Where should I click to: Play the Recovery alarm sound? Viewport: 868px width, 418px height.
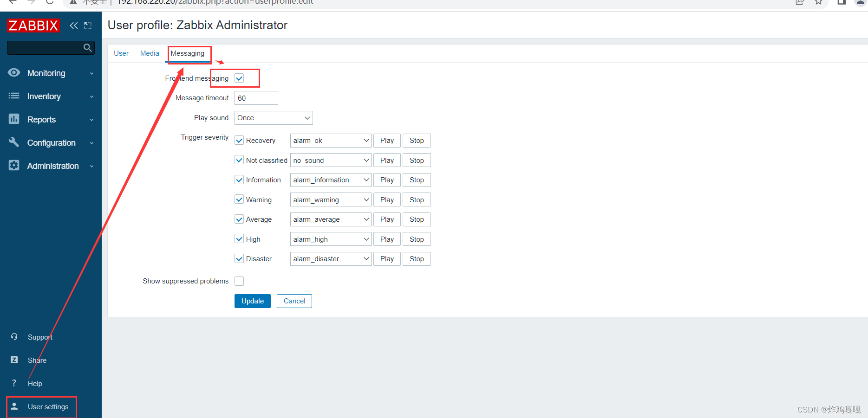tap(387, 141)
